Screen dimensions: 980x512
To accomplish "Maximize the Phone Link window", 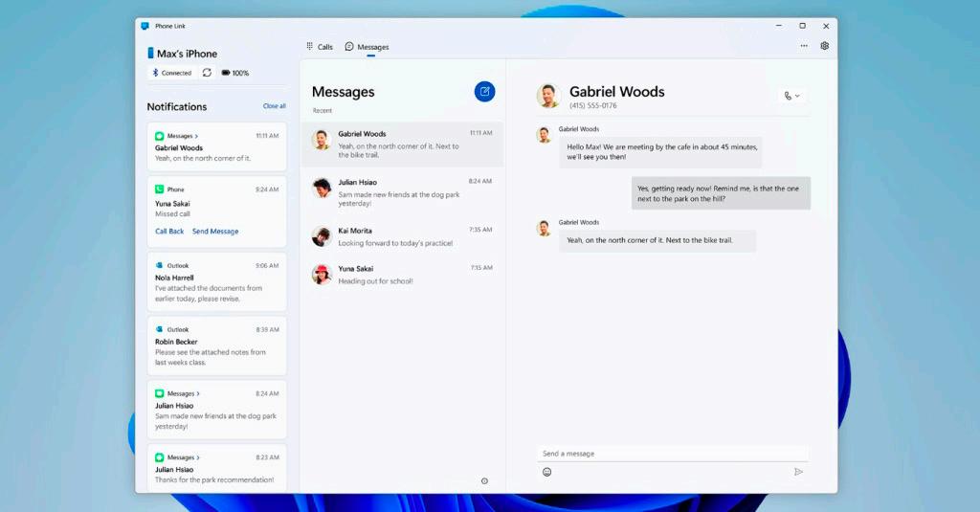I will pyautogui.click(x=803, y=26).
